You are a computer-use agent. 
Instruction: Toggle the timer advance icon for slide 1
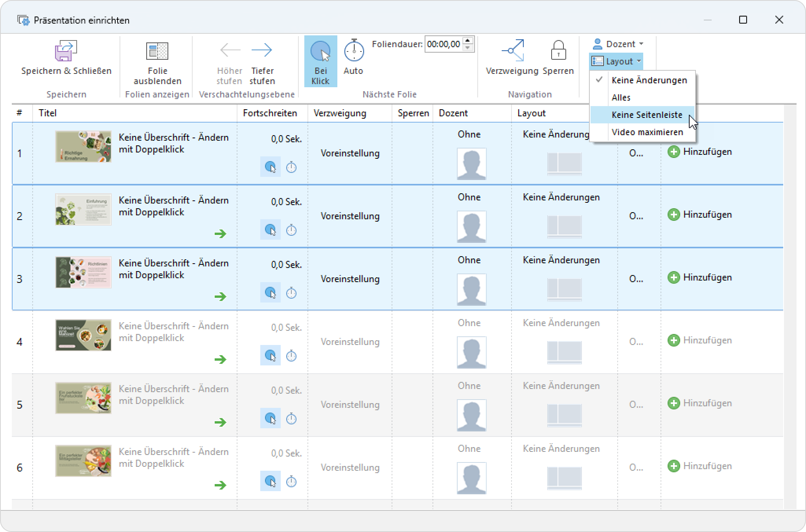[x=291, y=167]
